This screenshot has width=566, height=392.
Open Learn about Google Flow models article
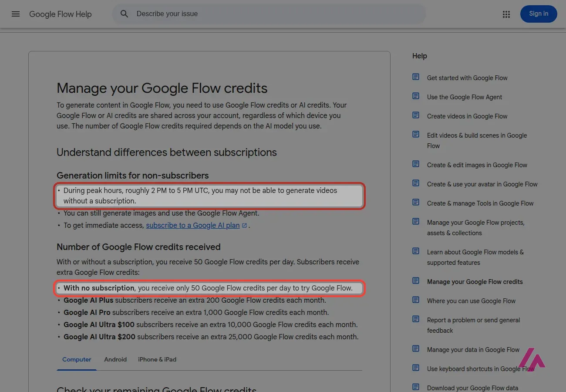click(475, 257)
